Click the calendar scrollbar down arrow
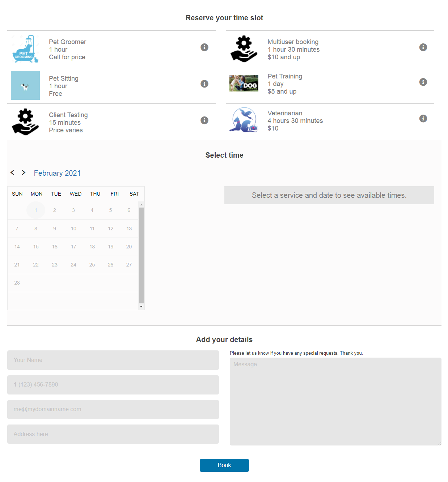Viewport: 448px width, 482px height. point(141,307)
